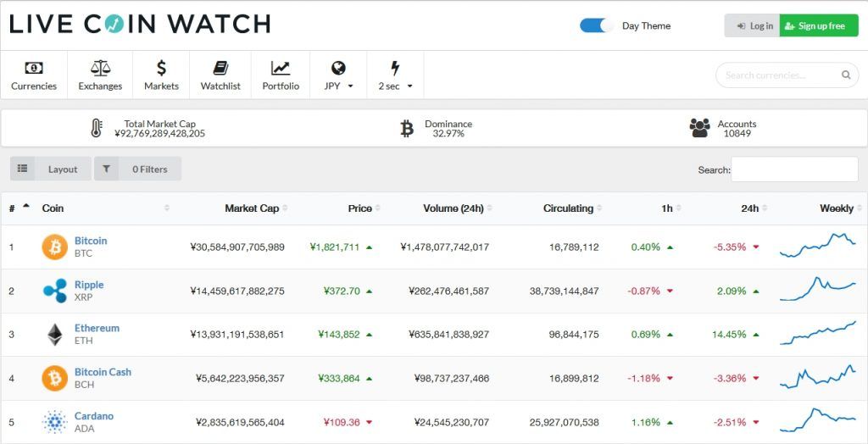Open the Bitcoin coin link
The width and height of the screenshot is (868, 444).
91,241
